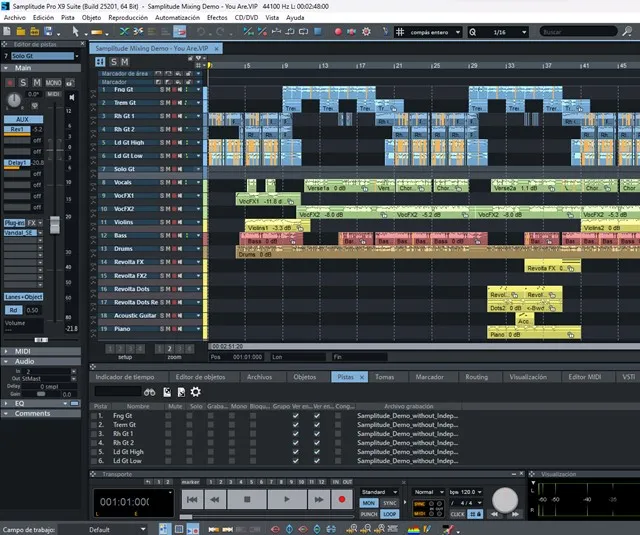Viewport: 640px width, 535px height.
Task: Open settings gear in Pistas panel
Action: pyautogui.click(x=196, y=391)
